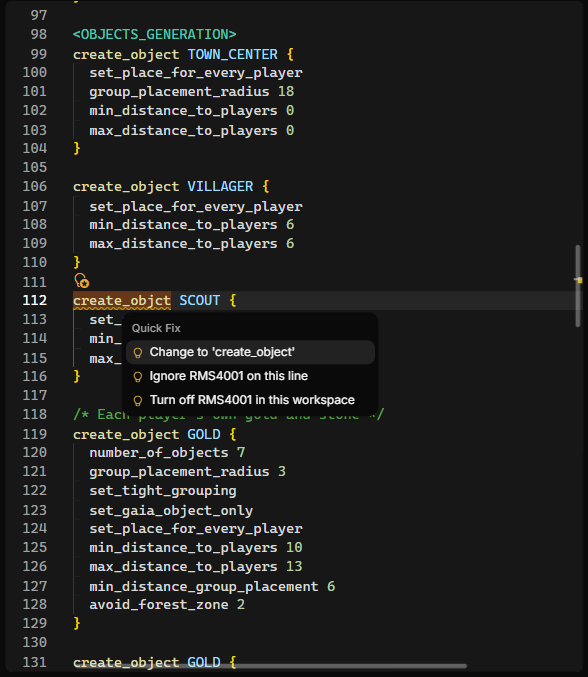Click the misspelled create_objct keyword
588x677 pixels.
tap(122, 301)
